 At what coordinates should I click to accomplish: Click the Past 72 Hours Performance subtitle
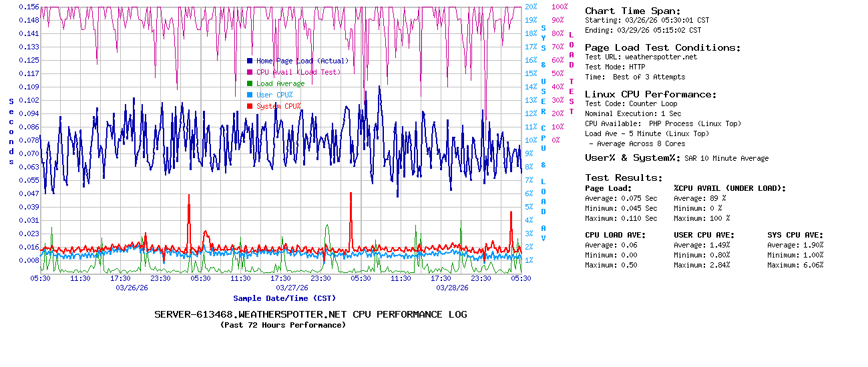[x=283, y=325]
